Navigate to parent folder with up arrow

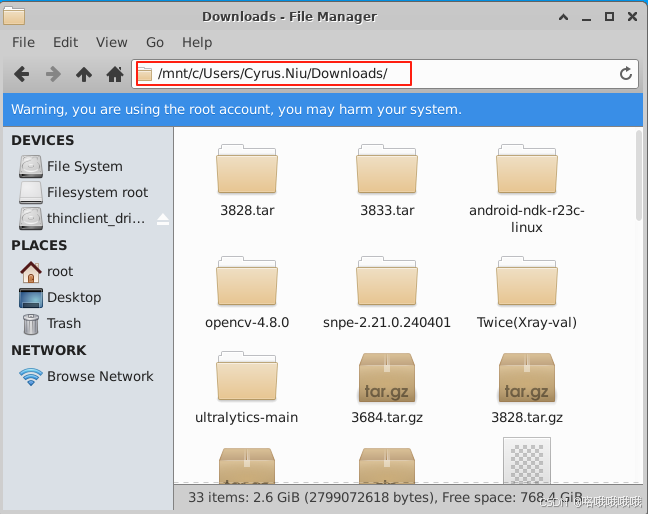(x=84, y=74)
